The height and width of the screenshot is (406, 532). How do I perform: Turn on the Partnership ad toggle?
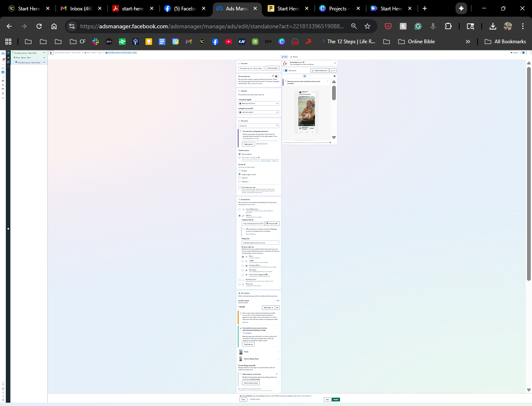click(x=276, y=77)
